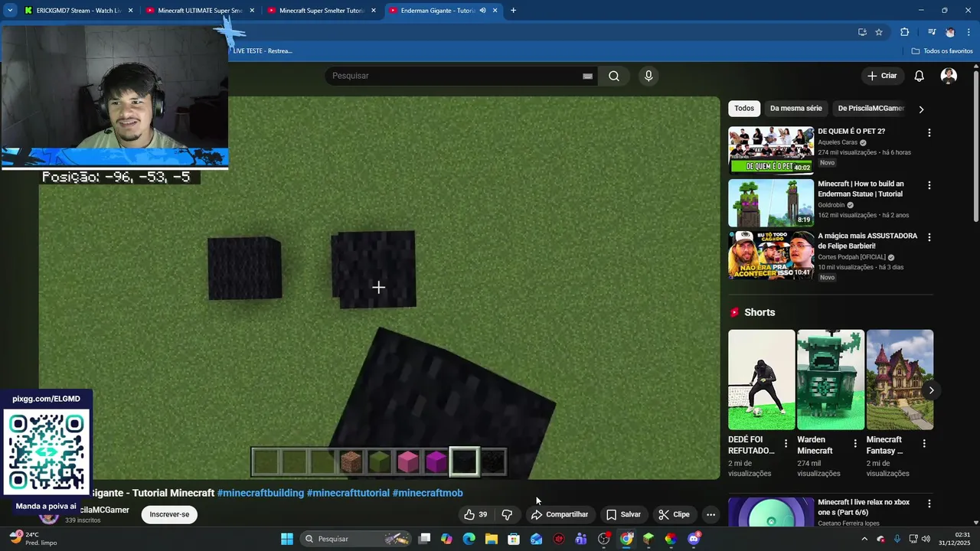Close the Enderman Gigante tab

point(495,10)
